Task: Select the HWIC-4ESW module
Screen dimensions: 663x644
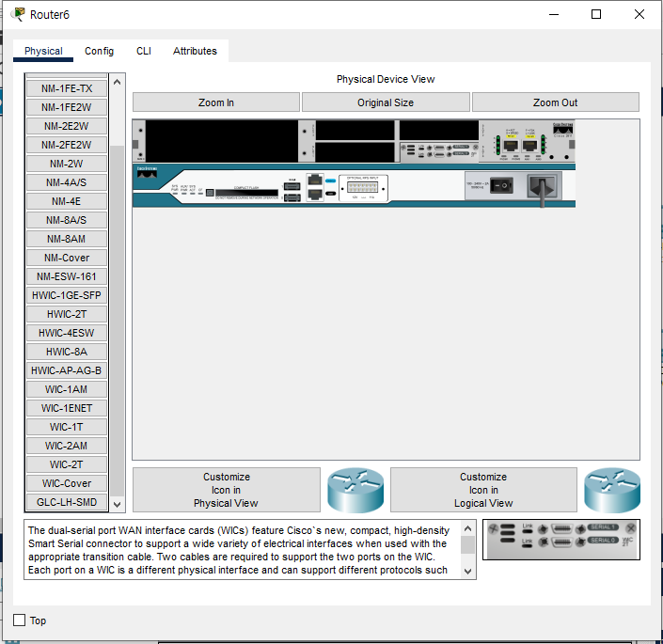Action: click(67, 333)
